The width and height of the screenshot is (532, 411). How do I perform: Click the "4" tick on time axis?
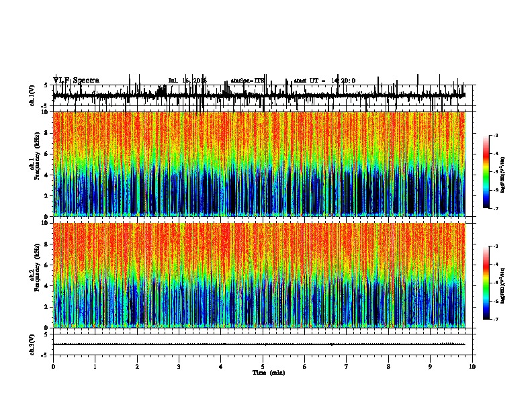point(221,367)
